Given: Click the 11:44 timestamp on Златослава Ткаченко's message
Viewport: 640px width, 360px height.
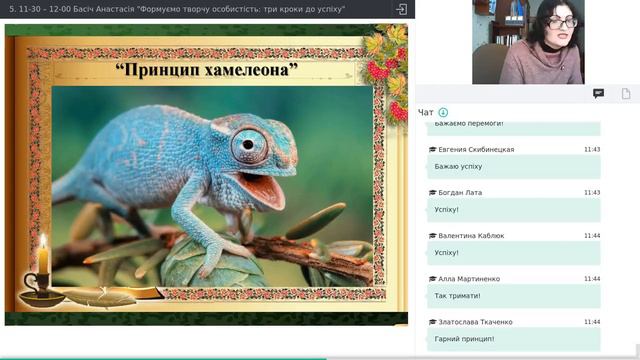Looking at the screenshot, I should [x=592, y=322].
